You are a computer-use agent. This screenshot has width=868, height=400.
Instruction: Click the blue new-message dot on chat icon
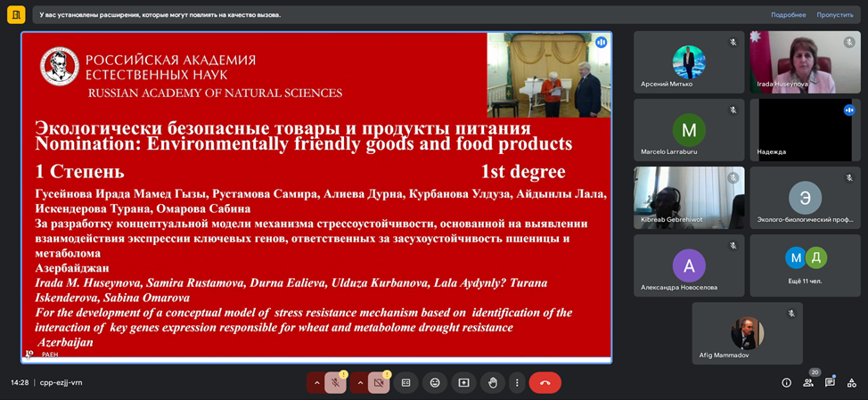(834, 377)
